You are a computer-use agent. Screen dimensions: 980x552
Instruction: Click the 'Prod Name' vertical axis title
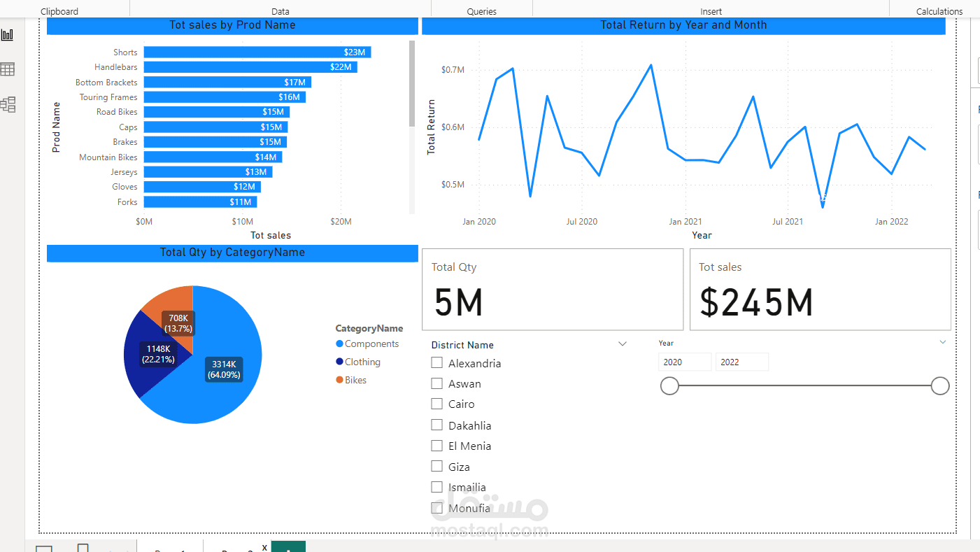click(x=56, y=127)
